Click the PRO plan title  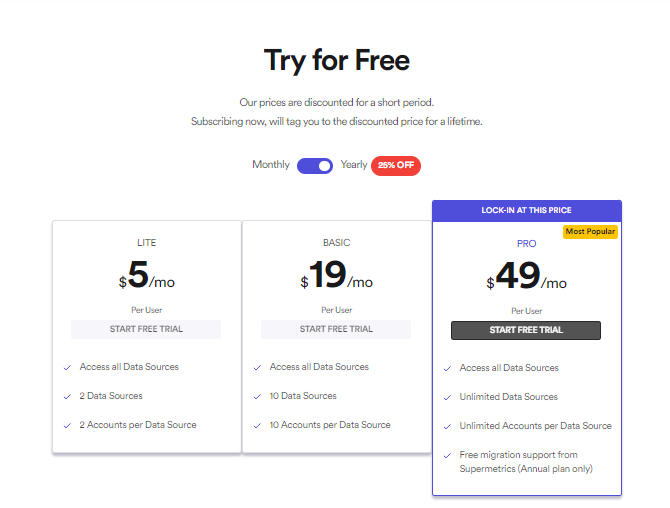tap(526, 244)
